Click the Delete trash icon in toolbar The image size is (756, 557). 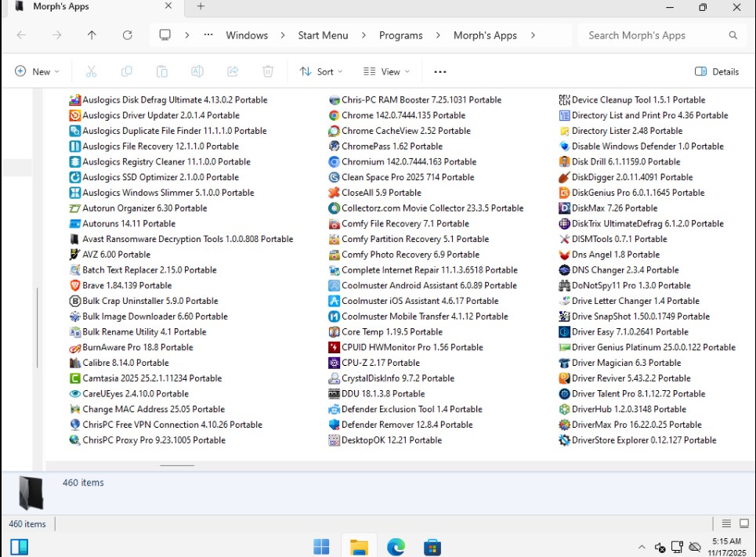click(268, 71)
